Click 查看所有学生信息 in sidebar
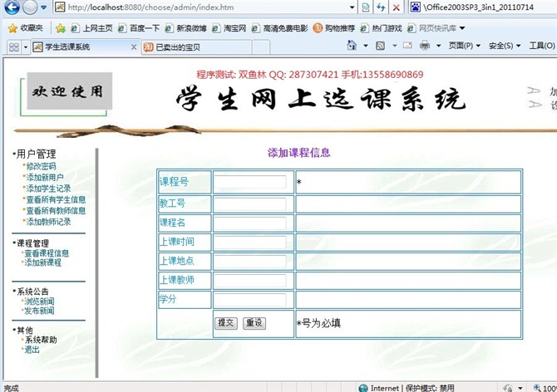557x392 pixels. (x=56, y=199)
